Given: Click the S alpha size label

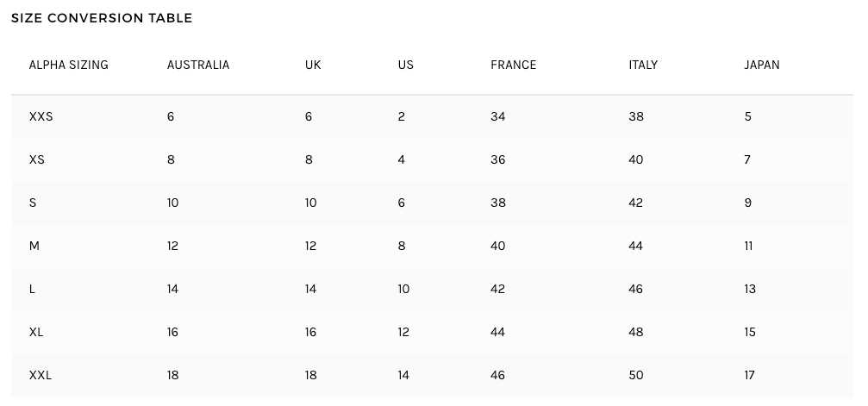Looking at the screenshot, I should point(33,203).
